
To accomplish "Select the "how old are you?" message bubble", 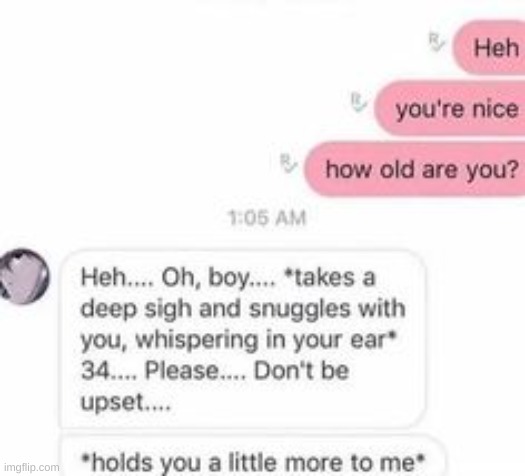I will point(415,169).
